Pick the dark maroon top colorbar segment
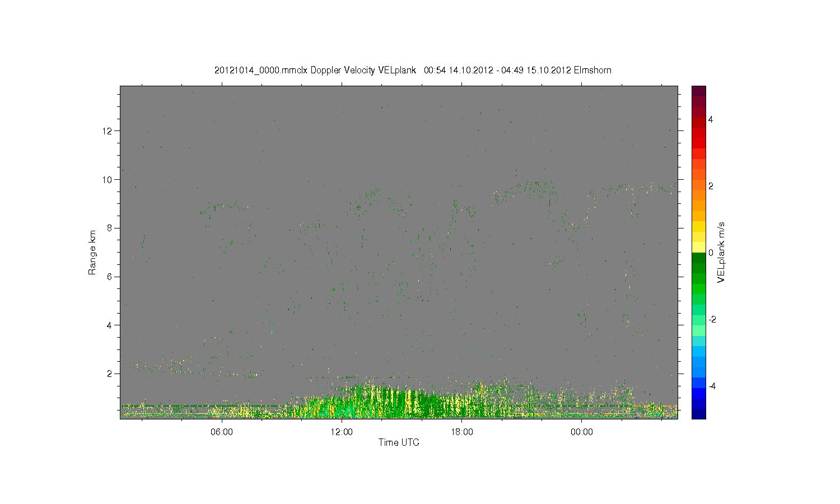840x504 pixels. click(698, 91)
